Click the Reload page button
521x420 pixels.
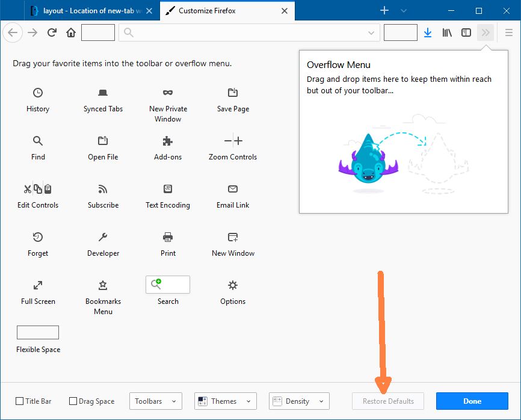point(52,32)
